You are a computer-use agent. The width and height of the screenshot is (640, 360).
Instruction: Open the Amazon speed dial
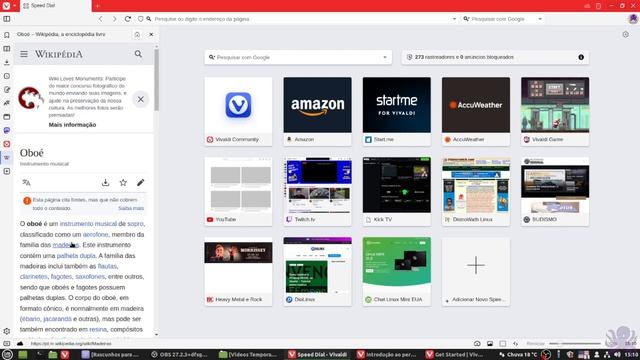point(318,111)
